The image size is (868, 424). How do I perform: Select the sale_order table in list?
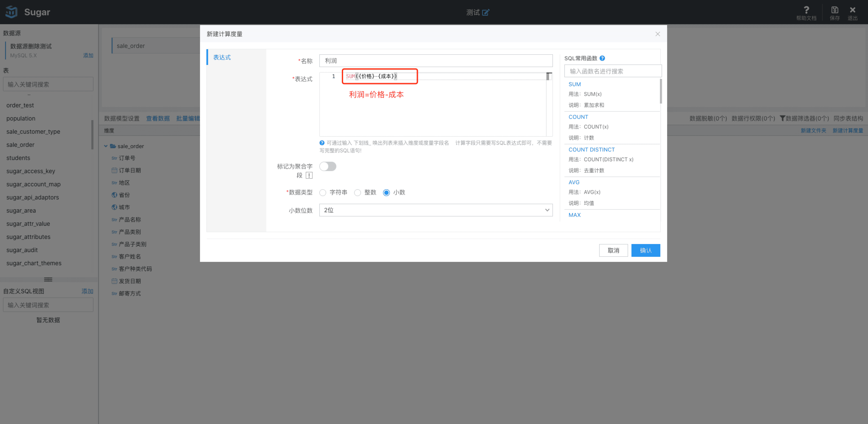(x=20, y=145)
